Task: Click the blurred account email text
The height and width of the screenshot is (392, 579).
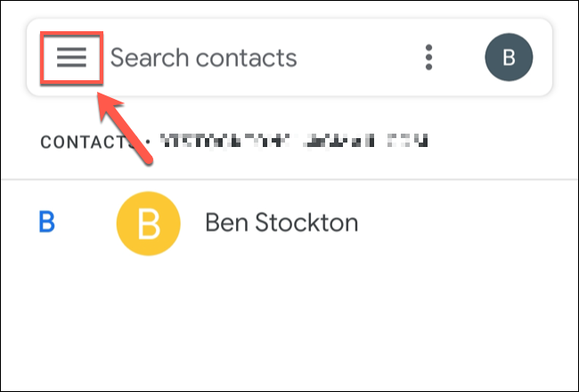Action: tap(296, 141)
